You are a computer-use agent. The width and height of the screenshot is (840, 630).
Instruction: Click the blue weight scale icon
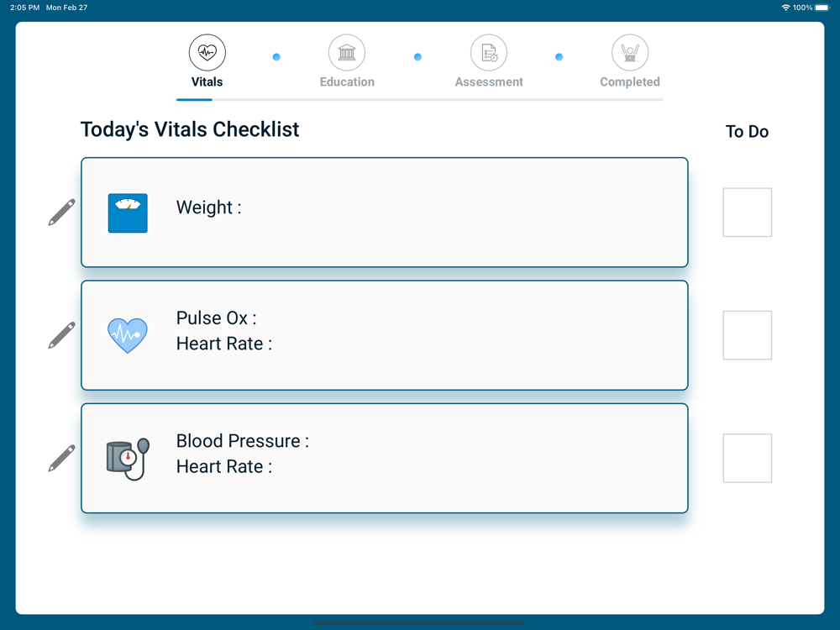pyautogui.click(x=128, y=213)
